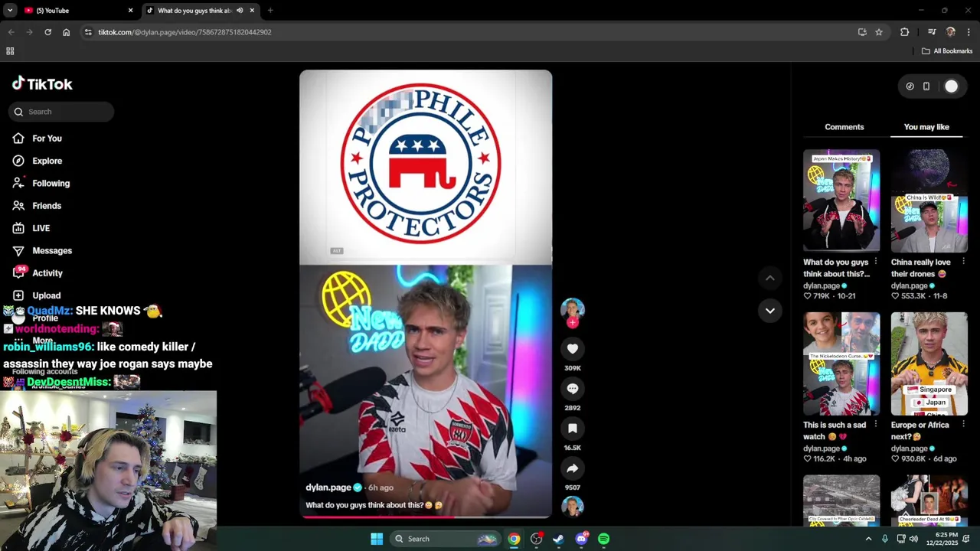
Task: Open the Singapore Japan video thumbnail
Action: point(929,364)
